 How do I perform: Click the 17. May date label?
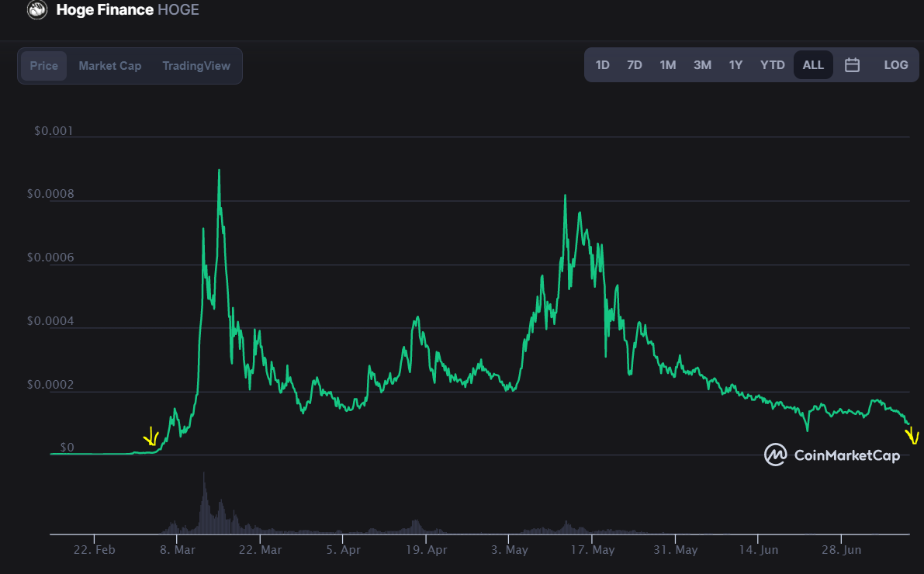[x=592, y=550]
